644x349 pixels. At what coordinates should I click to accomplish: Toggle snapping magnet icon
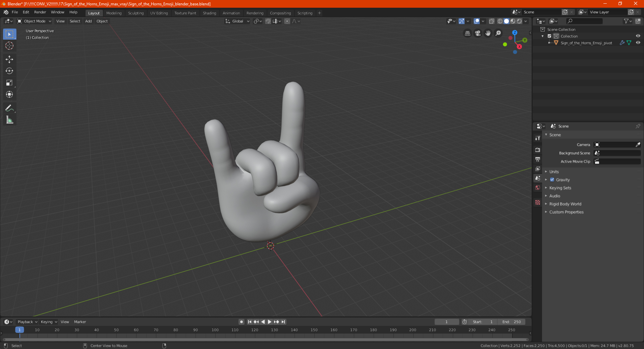coord(268,21)
